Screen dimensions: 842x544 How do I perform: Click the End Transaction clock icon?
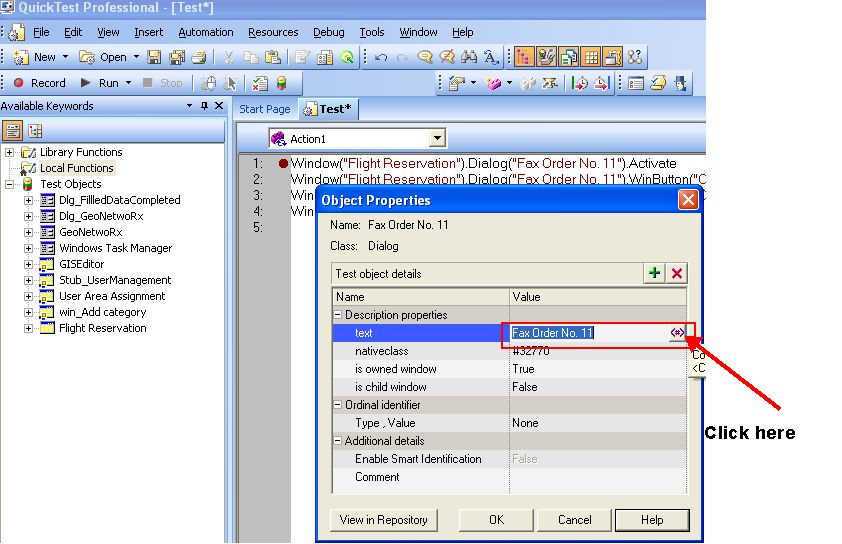pos(601,83)
